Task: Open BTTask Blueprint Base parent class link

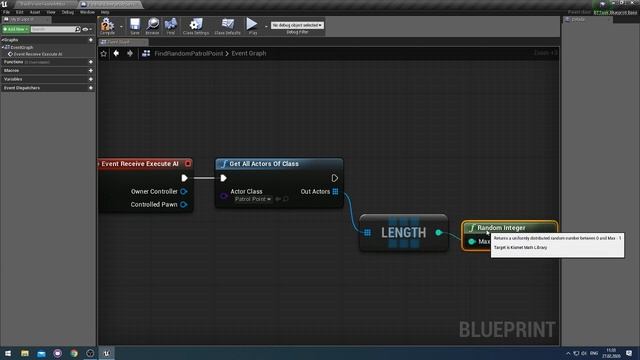Action: 615,12
